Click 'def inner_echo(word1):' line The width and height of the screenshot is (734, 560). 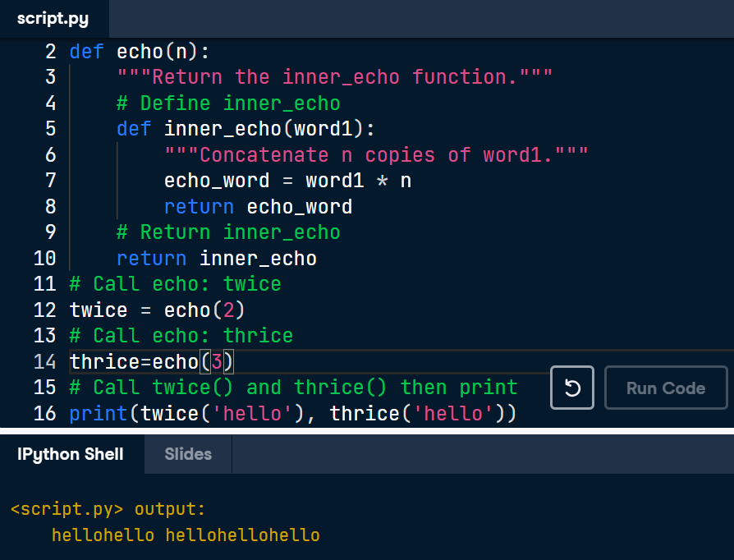coord(245,129)
